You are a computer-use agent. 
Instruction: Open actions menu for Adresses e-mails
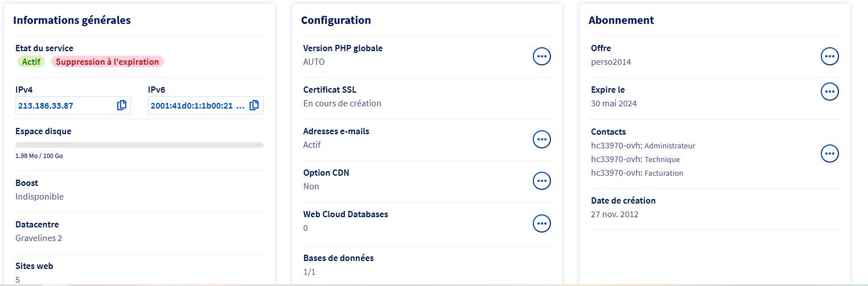(x=541, y=139)
